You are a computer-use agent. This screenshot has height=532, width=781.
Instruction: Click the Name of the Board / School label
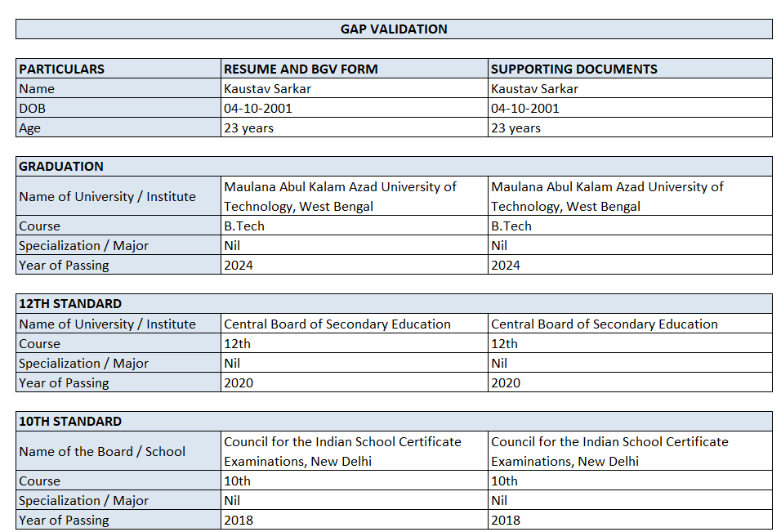pyautogui.click(x=102, y=452)
